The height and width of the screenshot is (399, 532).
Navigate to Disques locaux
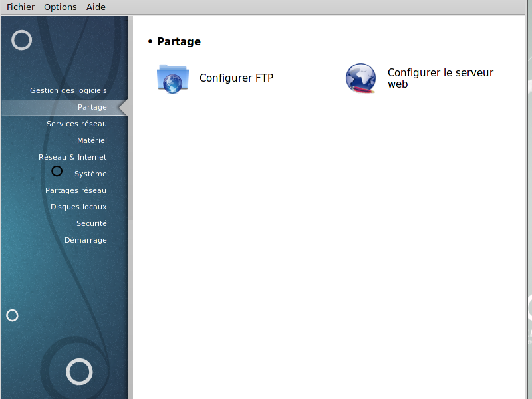coord(78,207)
